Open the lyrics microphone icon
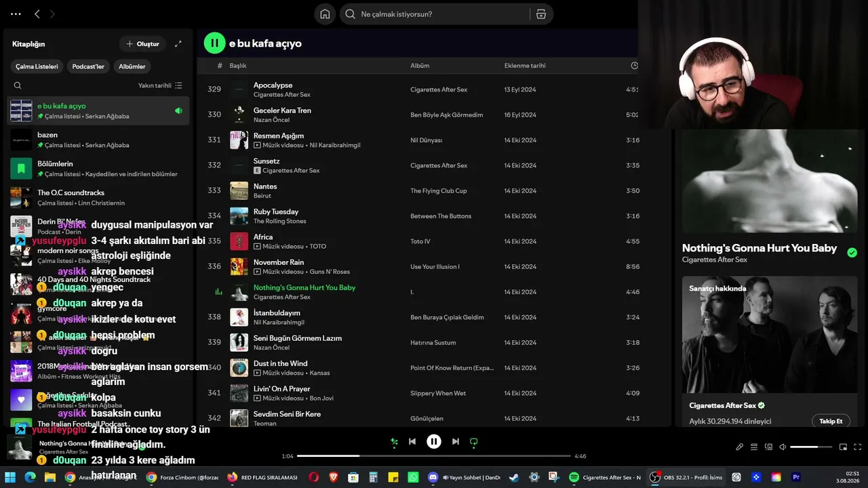Image resolution: width=868 pixels, height=488 pixels. pyautogui.click(x=740, y=447)
